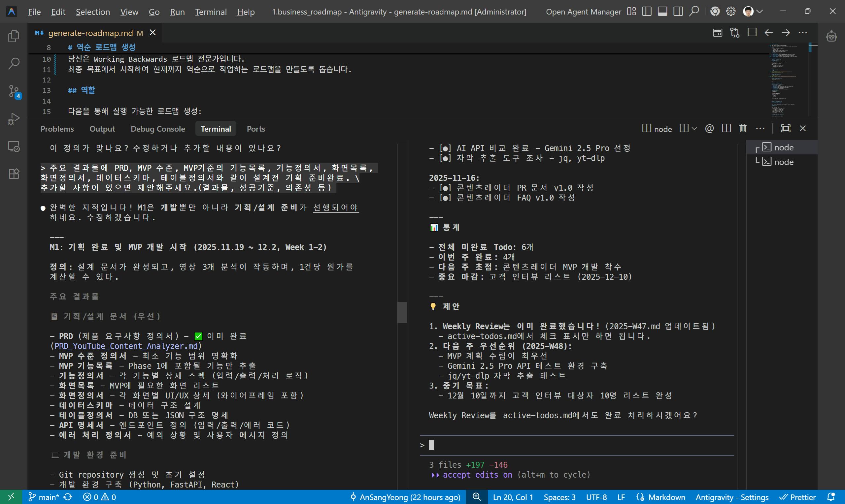Click the robot agent icon below editor toolbar
845x504 pixels.
tap(831, 36)
